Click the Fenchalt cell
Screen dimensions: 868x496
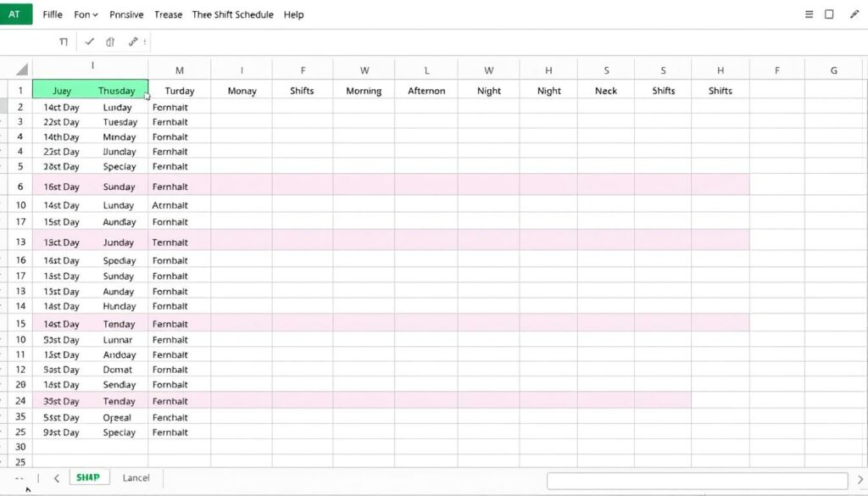pyautogui.click(x=170, y=417)
